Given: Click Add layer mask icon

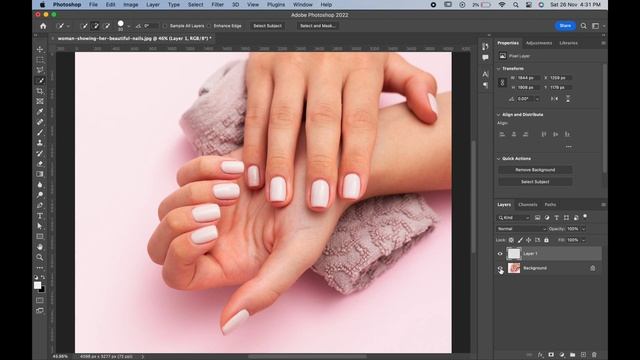Looking at the screenshot, I should tap(551, 355).
